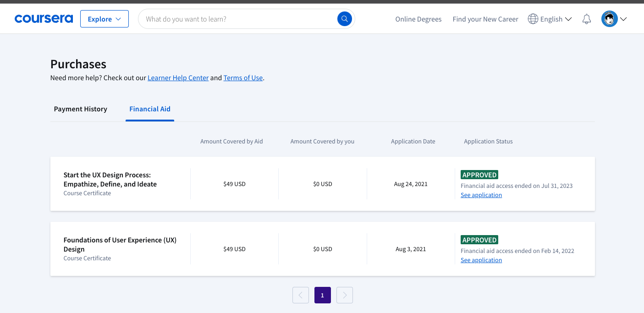The height and width of the screenshot is (313, 644).
Task: Expand the Explore dropdown
Action: (105, 19)
